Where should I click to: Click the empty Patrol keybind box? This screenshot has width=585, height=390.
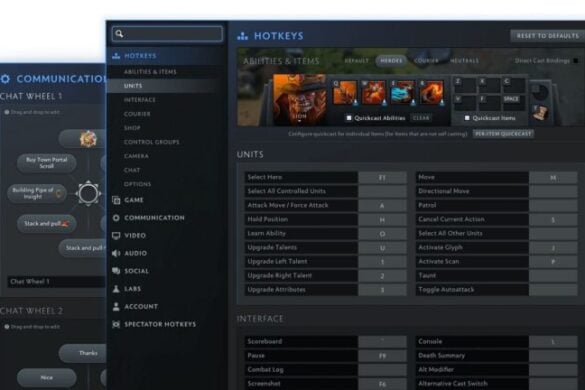(553, 205)
